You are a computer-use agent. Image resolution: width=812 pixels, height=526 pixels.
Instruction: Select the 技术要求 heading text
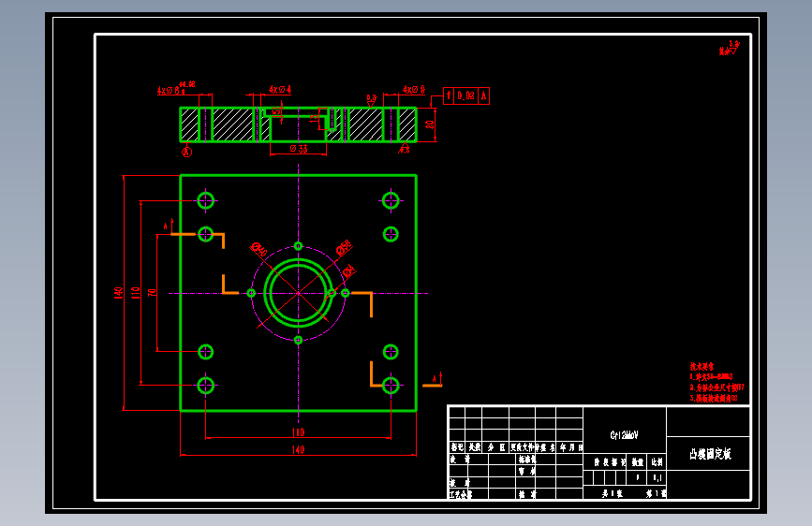tap(701, 367)
